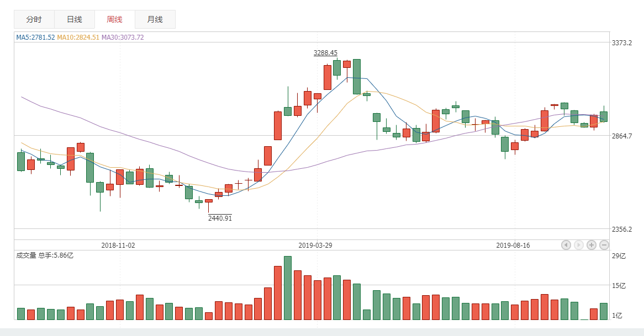This screenshot has width=644, height=336.
Task: Click the rightmost green volume bar
Action: pos(604,311)
